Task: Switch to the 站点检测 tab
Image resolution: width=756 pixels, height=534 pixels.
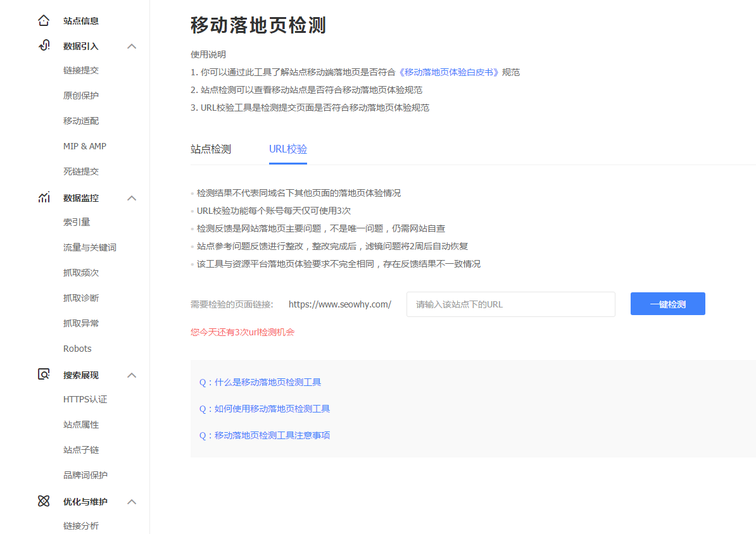Action: pos(210,149)
